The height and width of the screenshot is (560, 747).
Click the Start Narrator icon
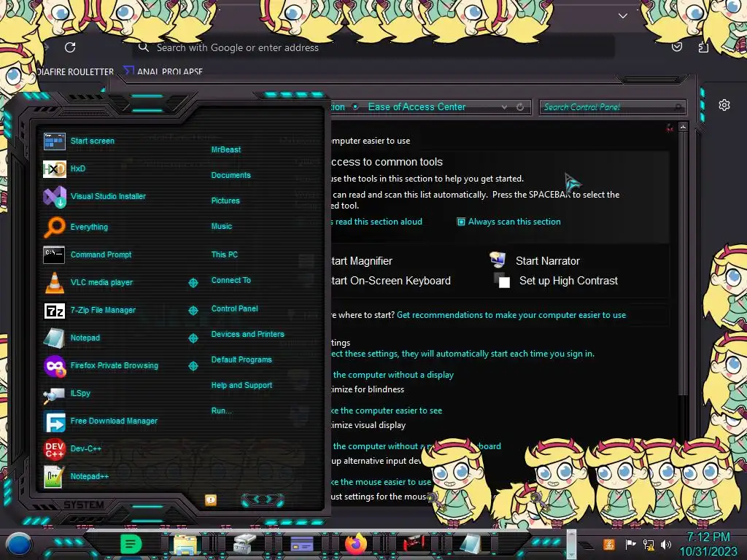(498, 260)
